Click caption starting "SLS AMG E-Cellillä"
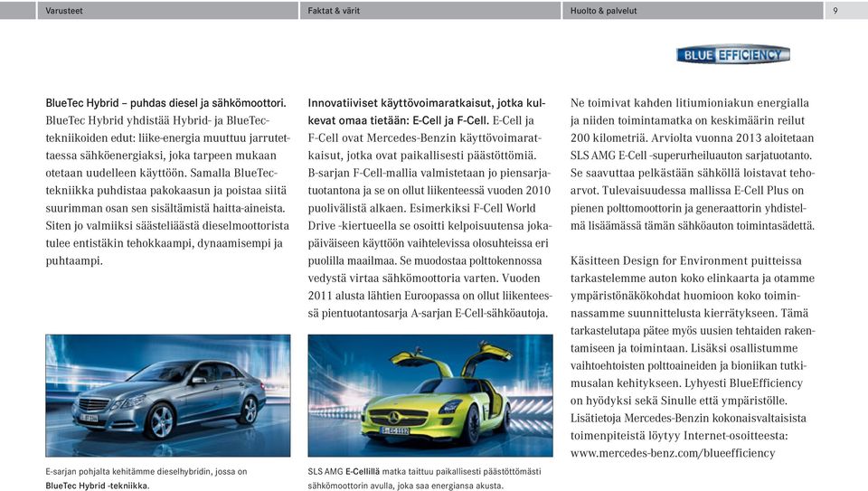Screen dimensions: 868x491 pos(425,479)
